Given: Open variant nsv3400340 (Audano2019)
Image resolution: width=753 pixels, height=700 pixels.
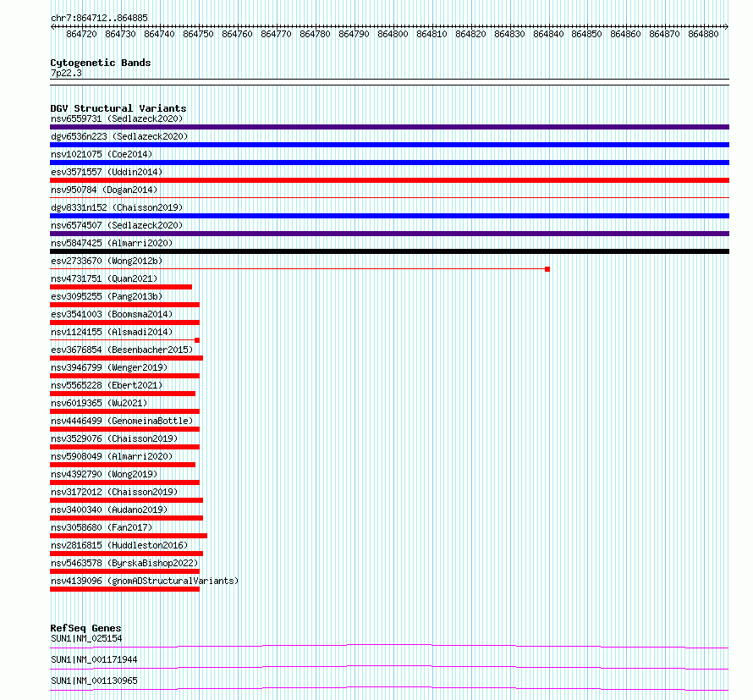Looking at the screenshot, I should tap(109, 510).
